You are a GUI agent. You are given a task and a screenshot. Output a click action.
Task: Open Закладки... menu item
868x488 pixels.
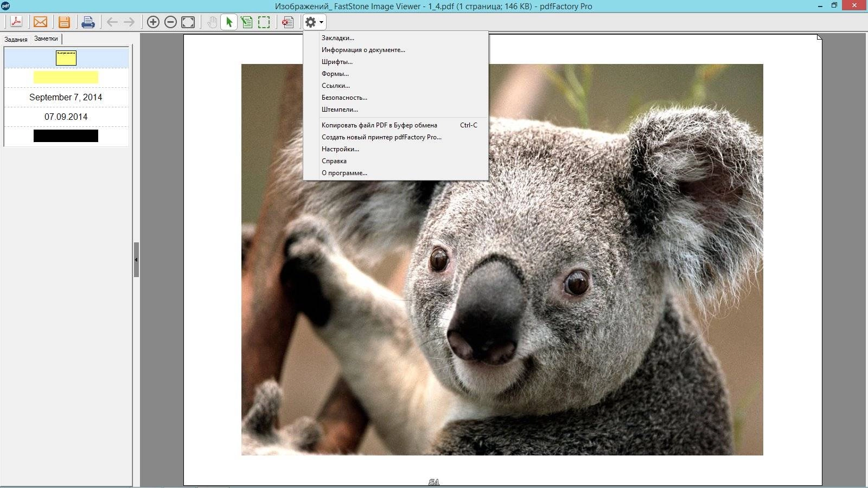(x=395, y=38)
